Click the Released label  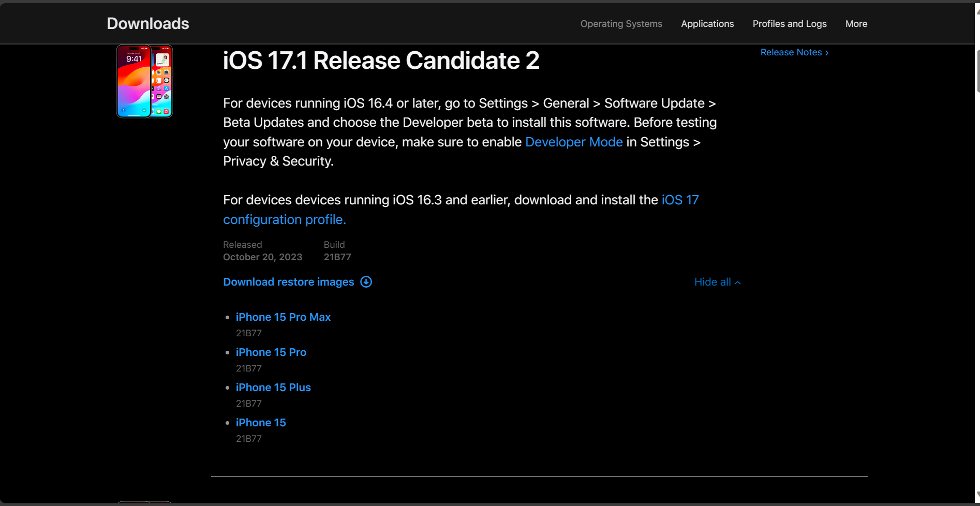click(243, 245)
